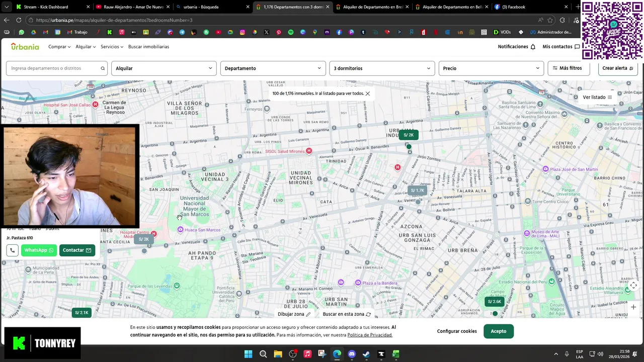This screenshot has width=644, height=362.
Task: Dismiss the 100 de 1,176 inmuebles notice
Action: 368,94
